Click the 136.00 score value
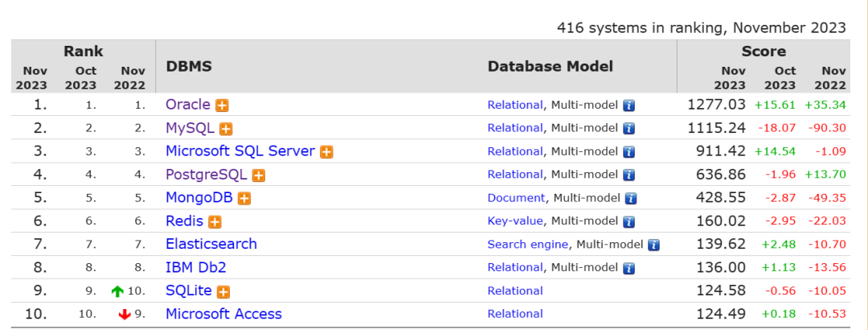Image resolution: width=868 pixels, height=330 pixels. (721, 268)
